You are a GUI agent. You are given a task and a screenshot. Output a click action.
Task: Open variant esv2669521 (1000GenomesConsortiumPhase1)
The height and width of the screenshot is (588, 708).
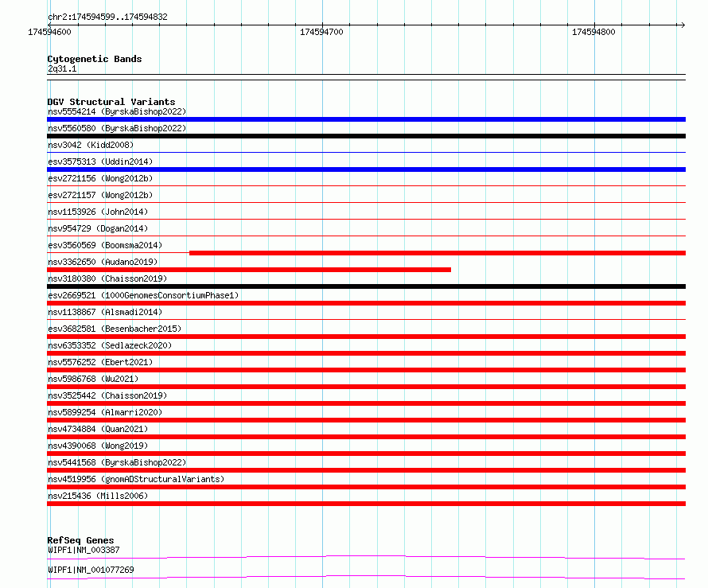[143, 295]
